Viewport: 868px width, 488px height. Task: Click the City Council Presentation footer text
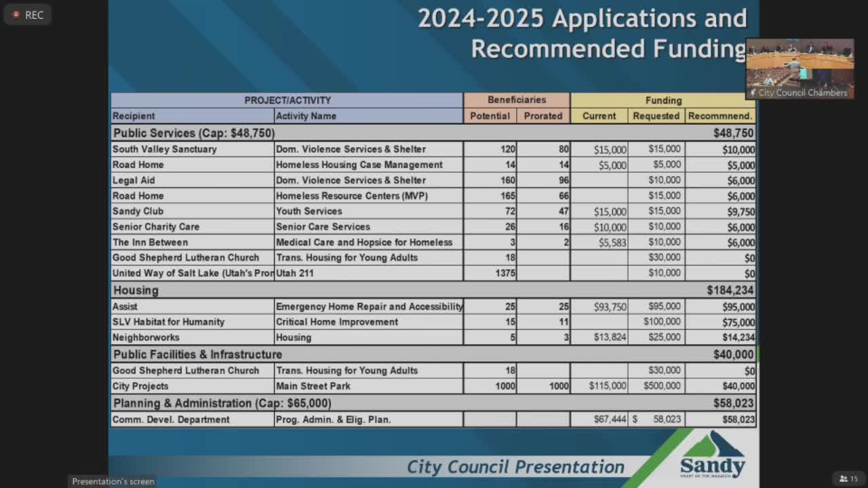tap(515, 466)
